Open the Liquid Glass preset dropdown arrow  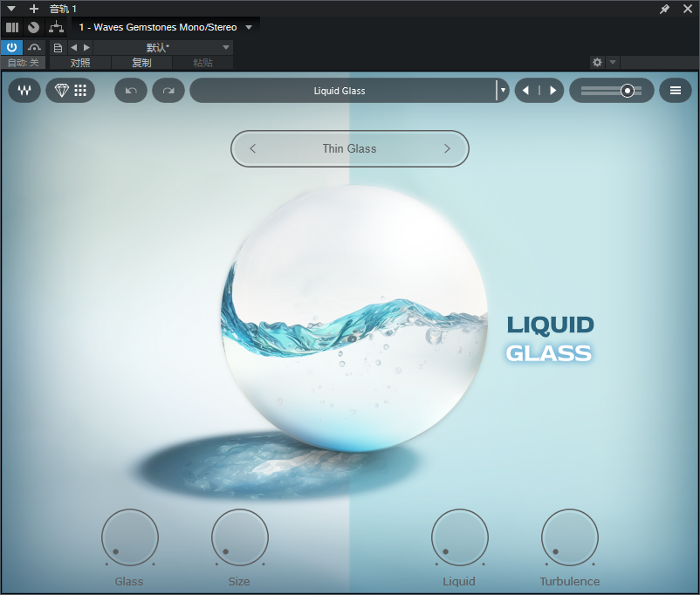tap(503, 91)
